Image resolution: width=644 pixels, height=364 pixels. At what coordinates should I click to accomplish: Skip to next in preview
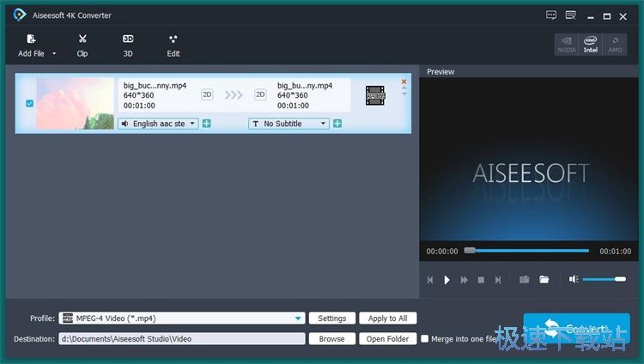coord(498,280)
